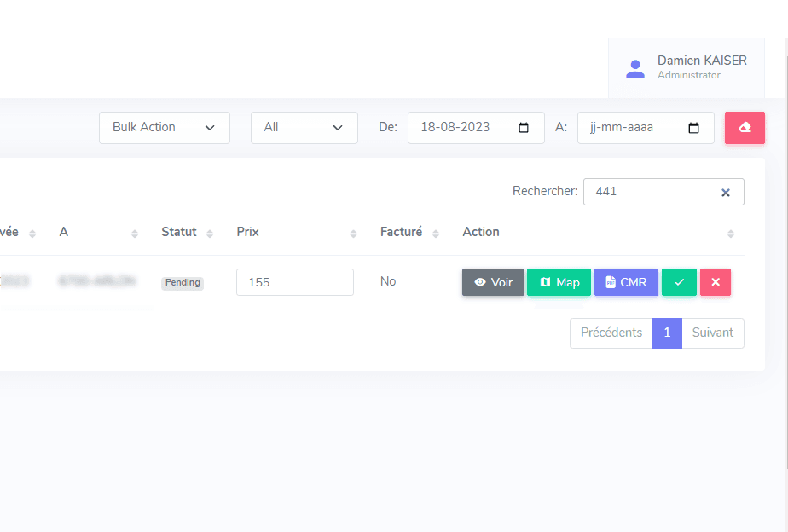Open the calendar picker in A date field
This screenshot has width=788, height=532.
pos(693,128)
